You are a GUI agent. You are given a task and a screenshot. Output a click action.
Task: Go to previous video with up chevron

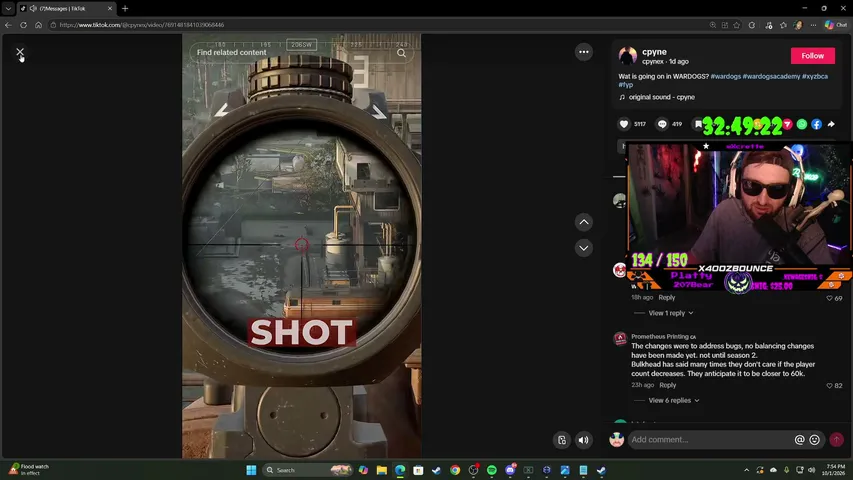tap(584, 222)
